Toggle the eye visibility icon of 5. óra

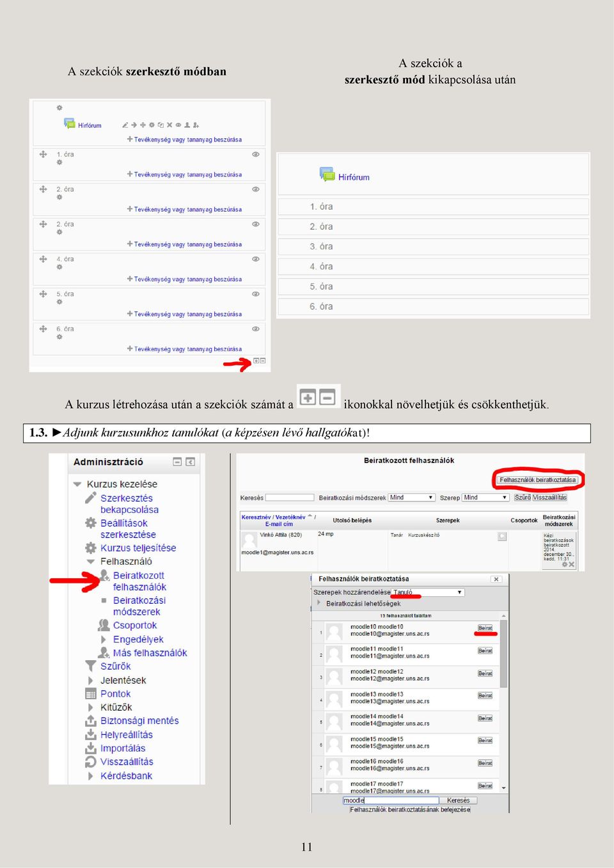[x=256, y=294]
